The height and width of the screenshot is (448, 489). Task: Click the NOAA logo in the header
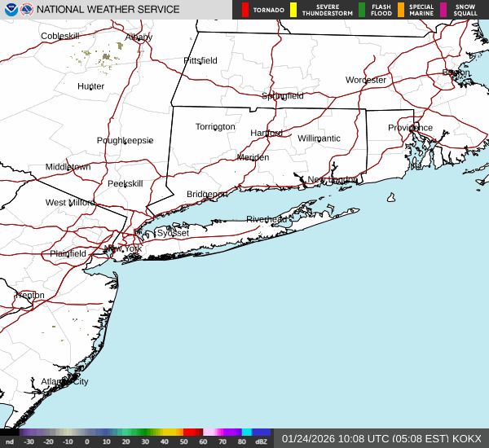tap(11, 10)
